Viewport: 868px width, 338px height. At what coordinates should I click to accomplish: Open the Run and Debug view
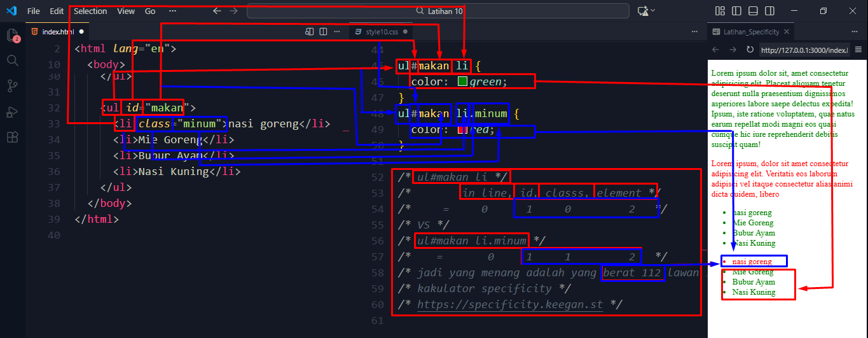12,112
